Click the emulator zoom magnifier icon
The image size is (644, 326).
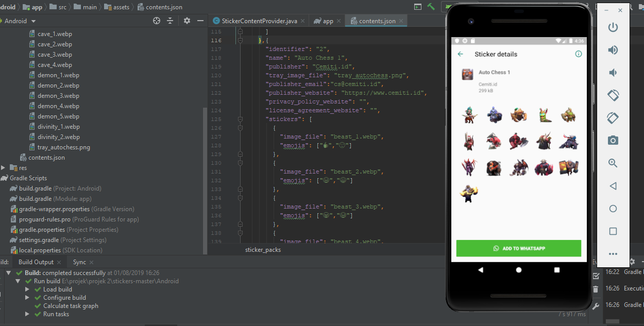point(613,163)
